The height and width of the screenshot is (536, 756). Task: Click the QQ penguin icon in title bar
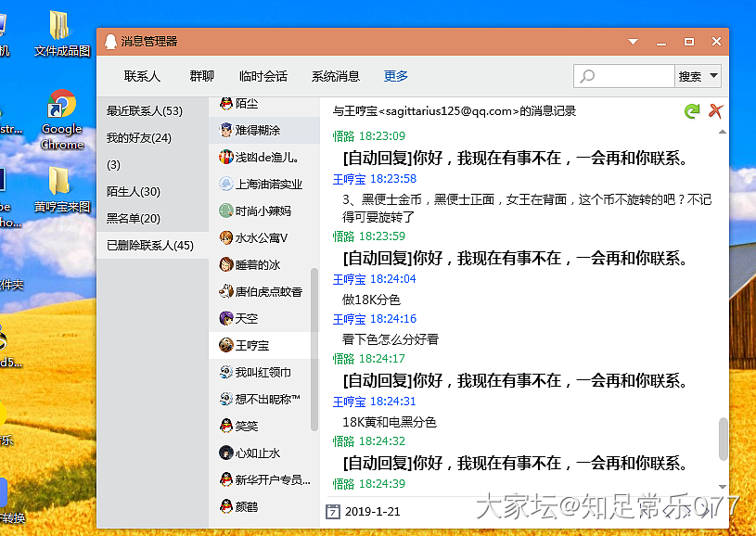click(110, 42)
